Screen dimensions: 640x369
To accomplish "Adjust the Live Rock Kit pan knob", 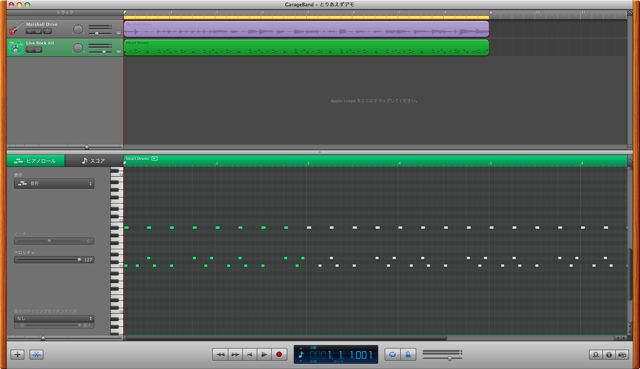I will coord(78,48).
